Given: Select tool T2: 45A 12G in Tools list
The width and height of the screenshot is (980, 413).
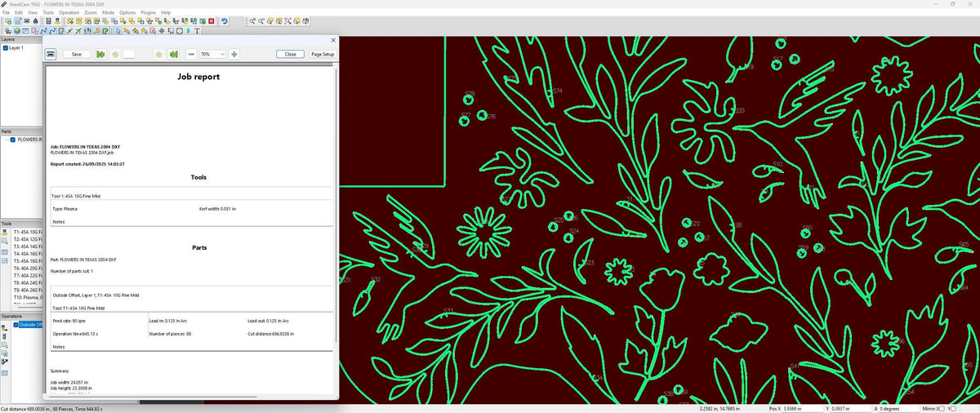Looking at the screenshot, I should pyautogui.click(x=27, y=239).
